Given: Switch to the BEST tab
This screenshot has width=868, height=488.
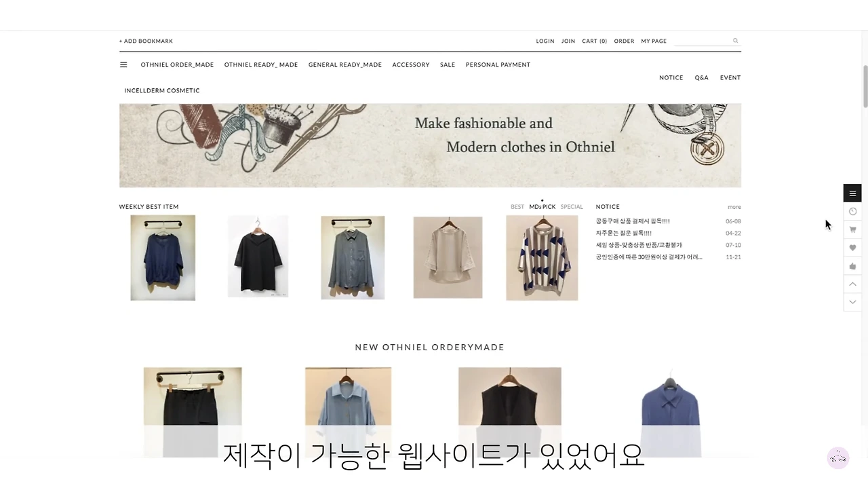Looking at the screenshot, I should click(517, 207).
